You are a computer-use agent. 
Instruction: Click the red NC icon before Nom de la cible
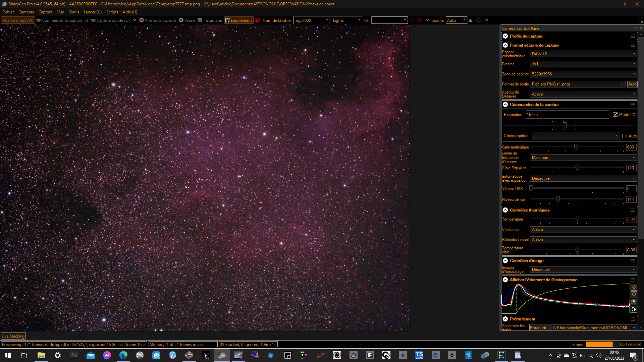pos(258,20)
